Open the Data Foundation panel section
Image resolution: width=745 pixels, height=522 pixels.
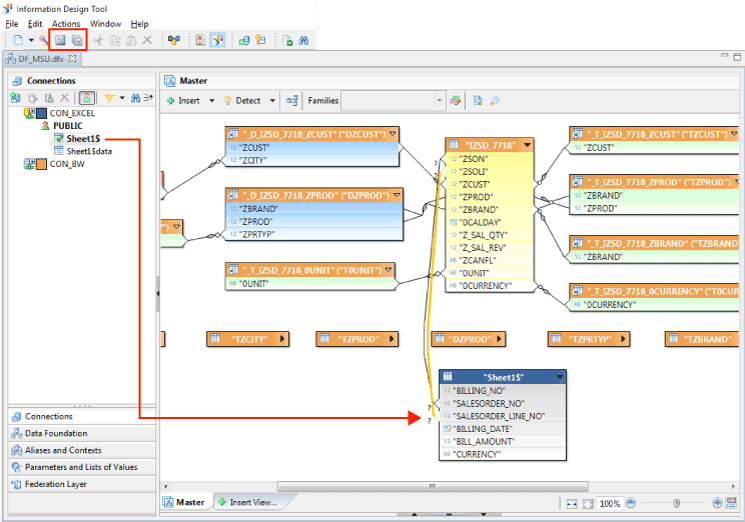(x=56, y=433)
